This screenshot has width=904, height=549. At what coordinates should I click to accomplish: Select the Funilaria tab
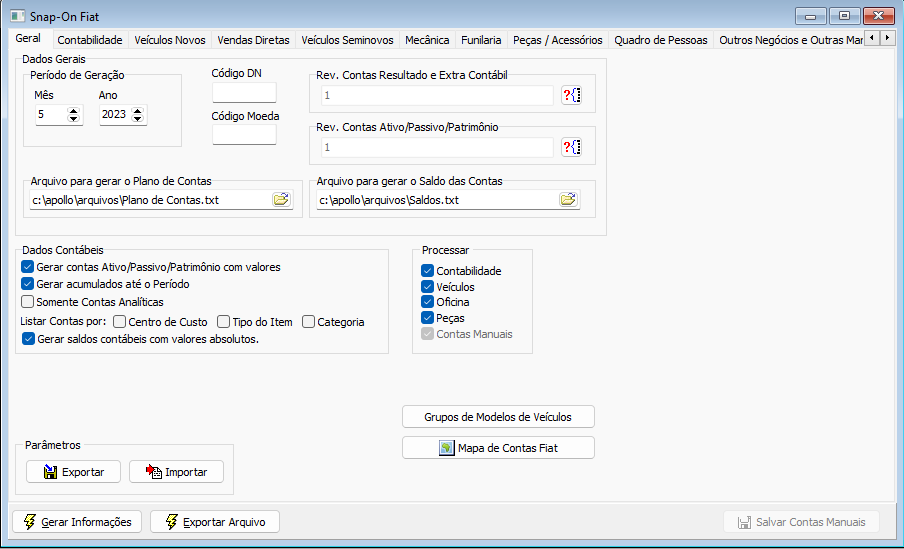coord(481,40)
